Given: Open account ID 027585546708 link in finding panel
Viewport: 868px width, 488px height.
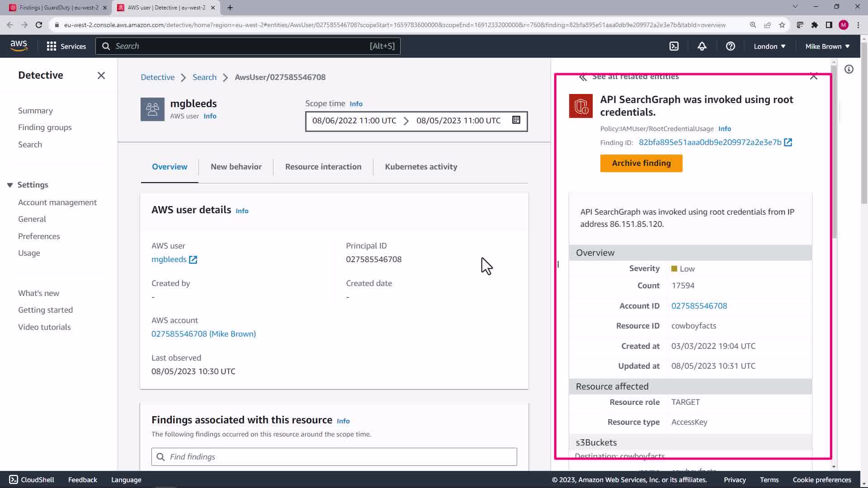Looking at the screenshot, I should [699, 306].
